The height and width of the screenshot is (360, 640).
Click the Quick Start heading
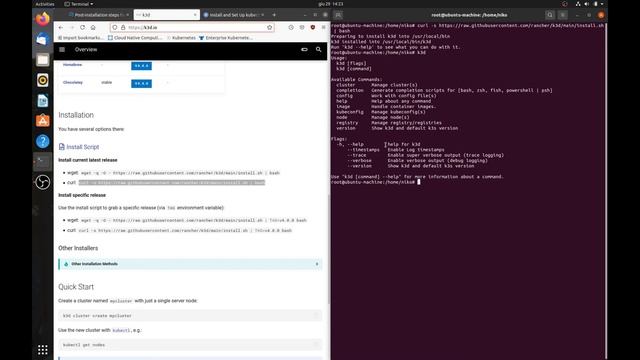pos(76,287)
